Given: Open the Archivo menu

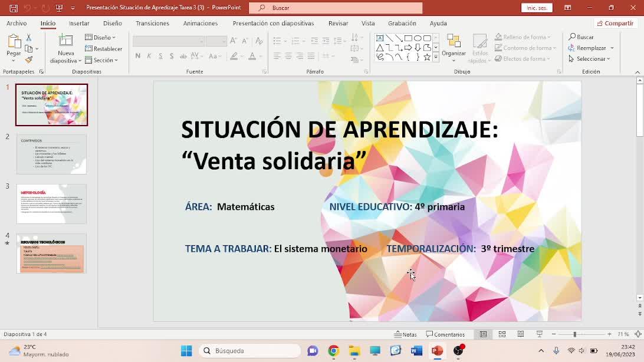Looking at the screenshot, I should pos(17,23).
